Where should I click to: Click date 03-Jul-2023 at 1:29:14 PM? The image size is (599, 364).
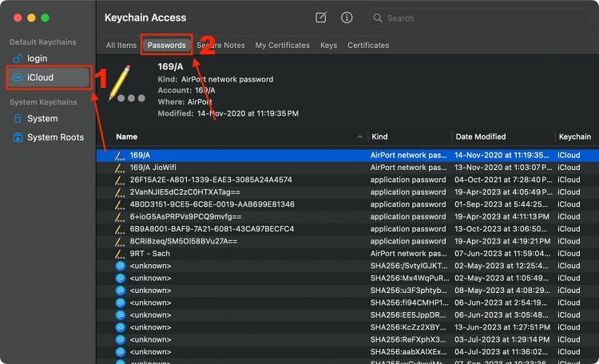coord(502,339)
